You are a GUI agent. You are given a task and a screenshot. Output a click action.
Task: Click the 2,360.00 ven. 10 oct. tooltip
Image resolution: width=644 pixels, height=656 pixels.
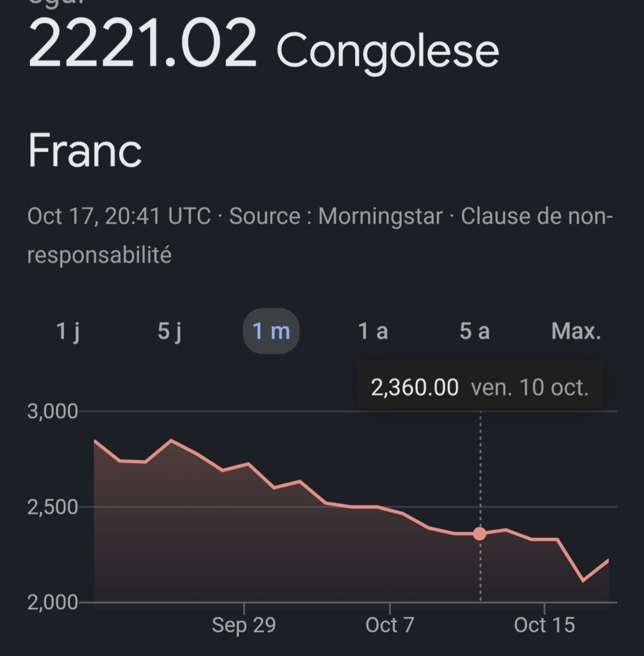[479, 388]
